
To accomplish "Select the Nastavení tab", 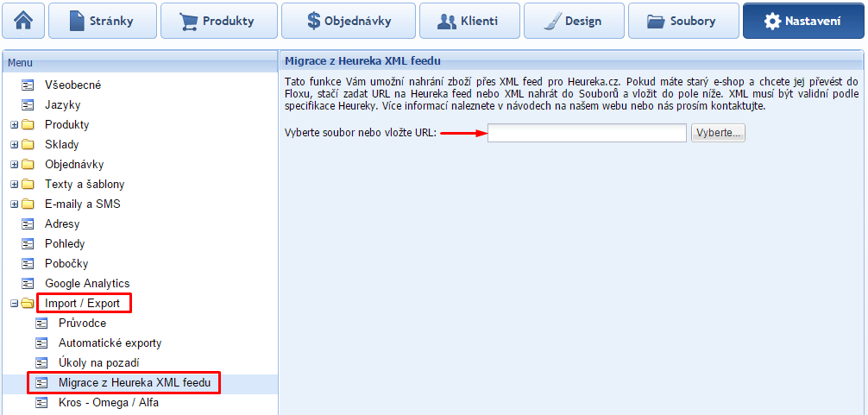I will tap(803, 21).
